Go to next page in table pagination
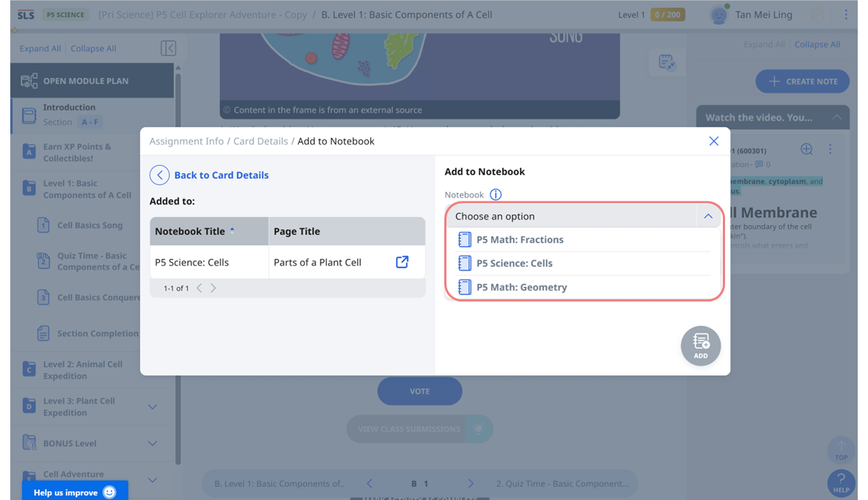 click(x=213, y=288)
